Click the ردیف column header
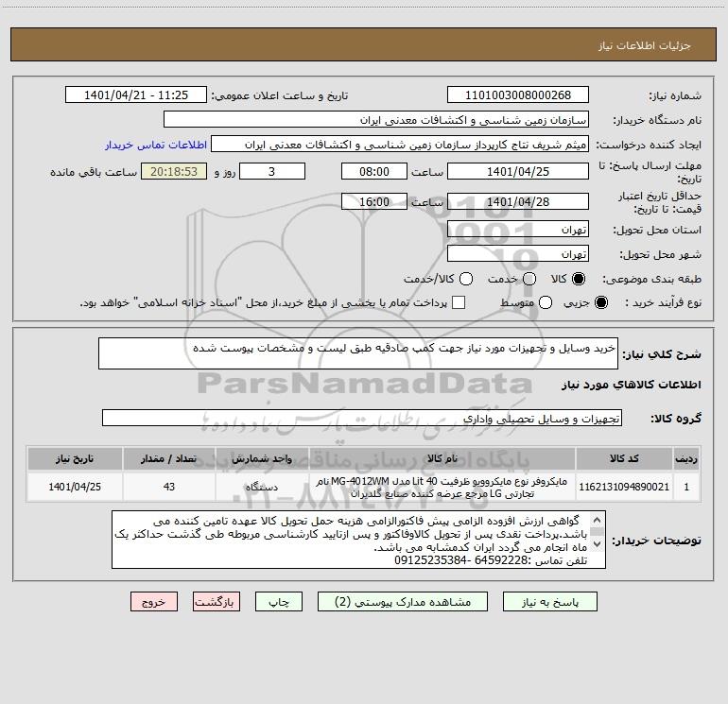 tap(686, 458)
